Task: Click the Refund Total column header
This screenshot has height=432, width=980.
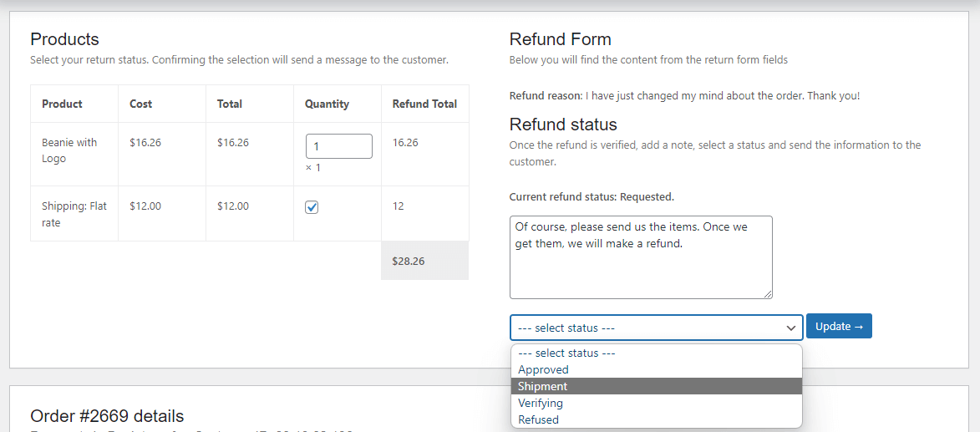Action: pyautogui.click(x=424, y=104)
